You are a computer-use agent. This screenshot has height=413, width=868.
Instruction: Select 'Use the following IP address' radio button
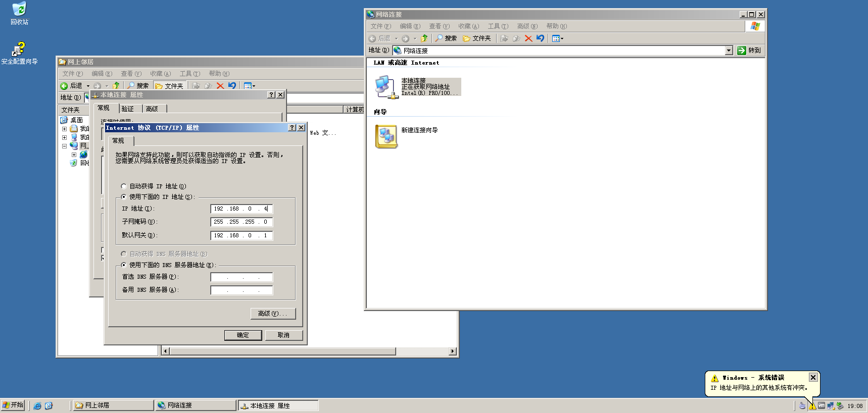(124, 197)
